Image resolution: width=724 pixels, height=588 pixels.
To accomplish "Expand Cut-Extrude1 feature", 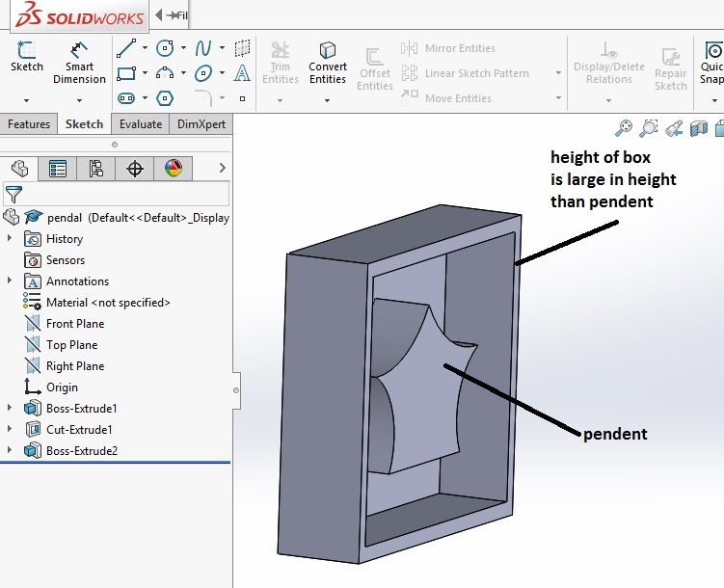I will click(10, 429).
